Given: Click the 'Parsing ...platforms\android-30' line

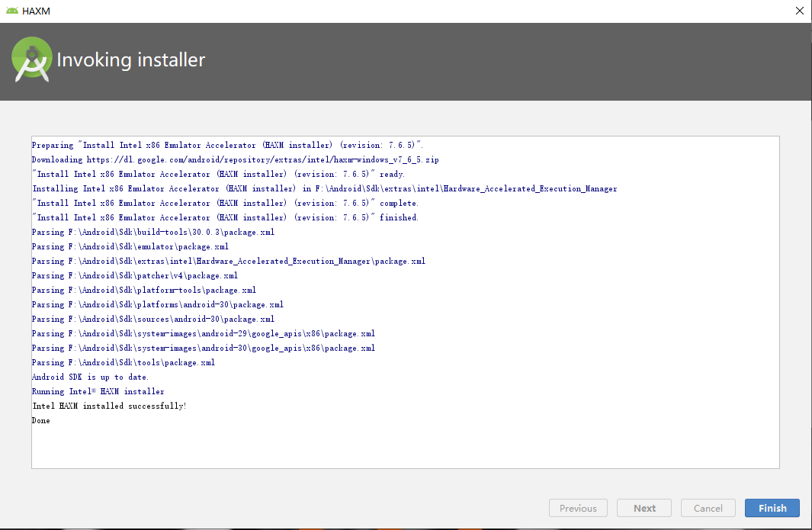Looking at the screenshot, I should pos(157,304).
